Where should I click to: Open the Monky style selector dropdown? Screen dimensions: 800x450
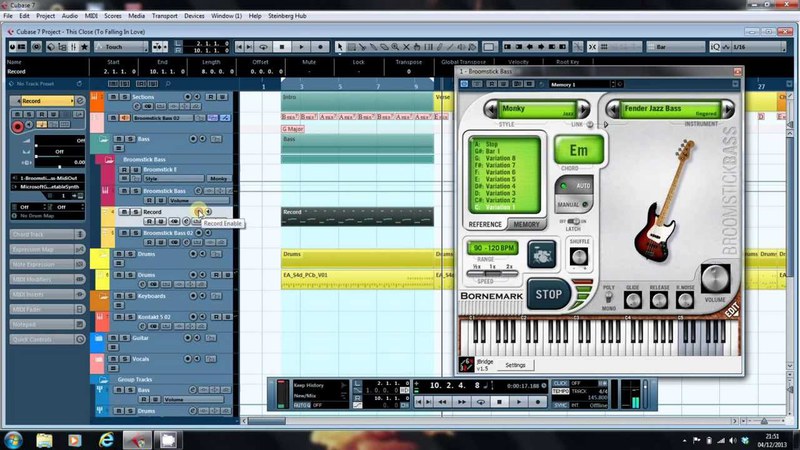[x=535, y=107]
